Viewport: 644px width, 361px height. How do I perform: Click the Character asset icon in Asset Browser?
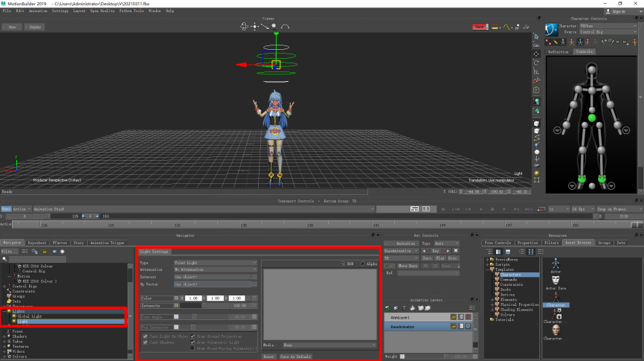click(x=554, y=295)
